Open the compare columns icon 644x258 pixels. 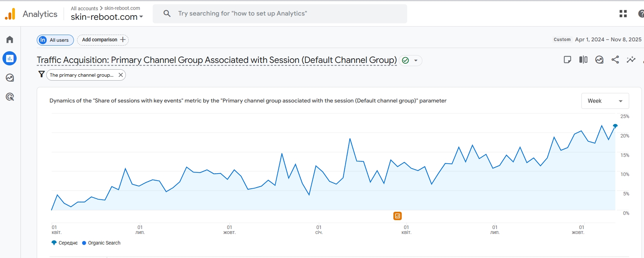click(x=583, y=60)
